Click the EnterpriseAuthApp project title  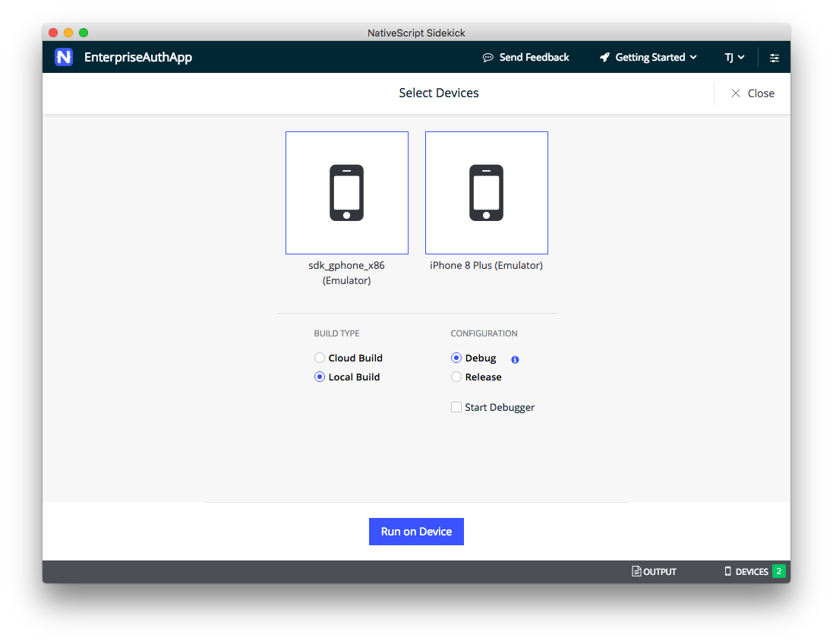(x=138, y=58)
